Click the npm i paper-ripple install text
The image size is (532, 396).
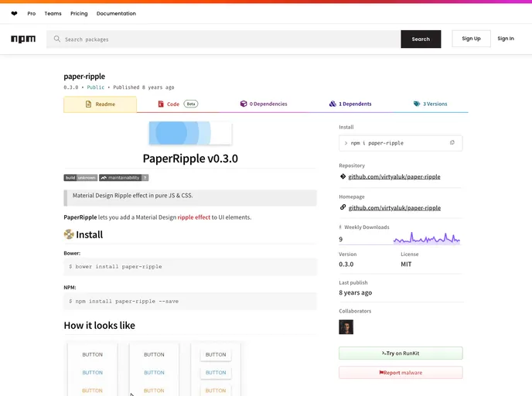(377, 143)
